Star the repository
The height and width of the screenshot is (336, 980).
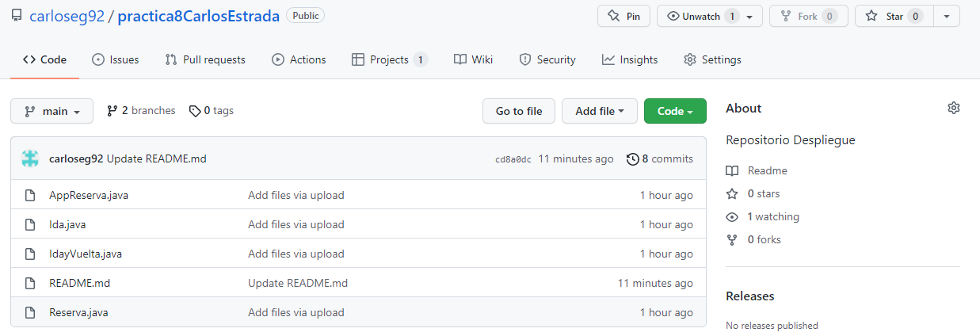point(894,16)
